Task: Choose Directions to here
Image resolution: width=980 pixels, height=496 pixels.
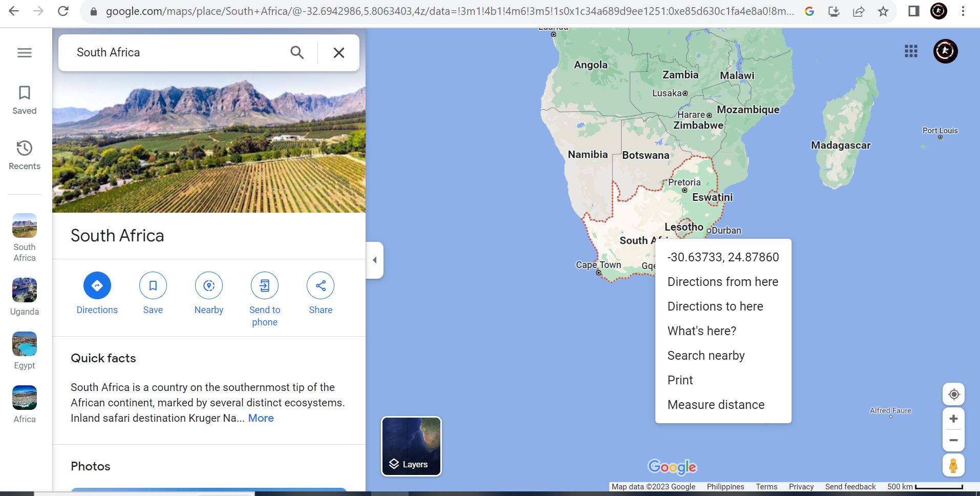Action: coord(723,306)
